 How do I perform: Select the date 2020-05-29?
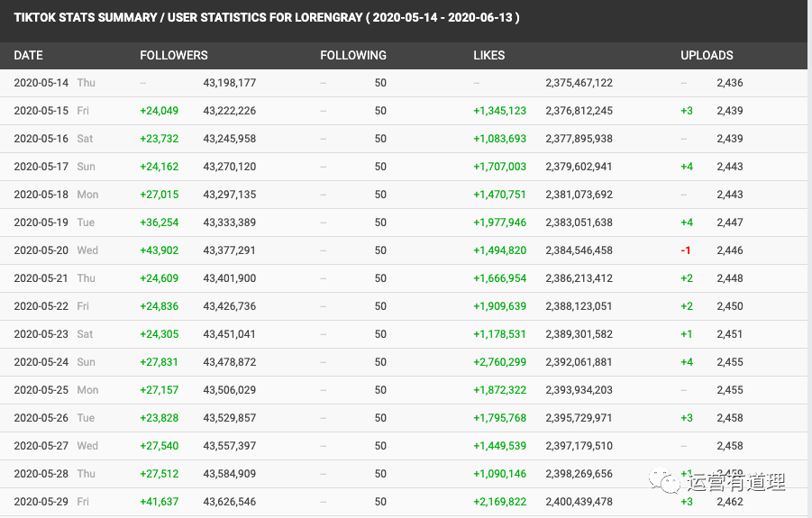pos(41,502)
